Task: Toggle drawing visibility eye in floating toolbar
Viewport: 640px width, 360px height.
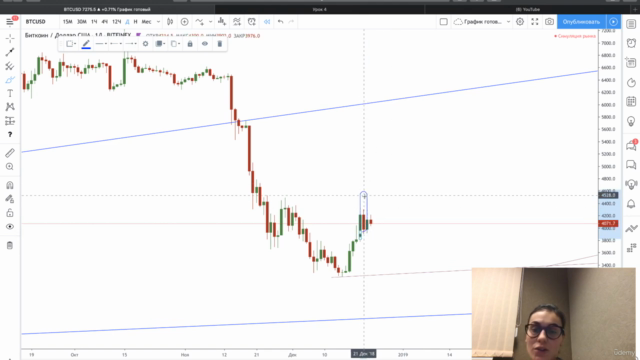Action: pyautogui.click(x=205, y=44)
